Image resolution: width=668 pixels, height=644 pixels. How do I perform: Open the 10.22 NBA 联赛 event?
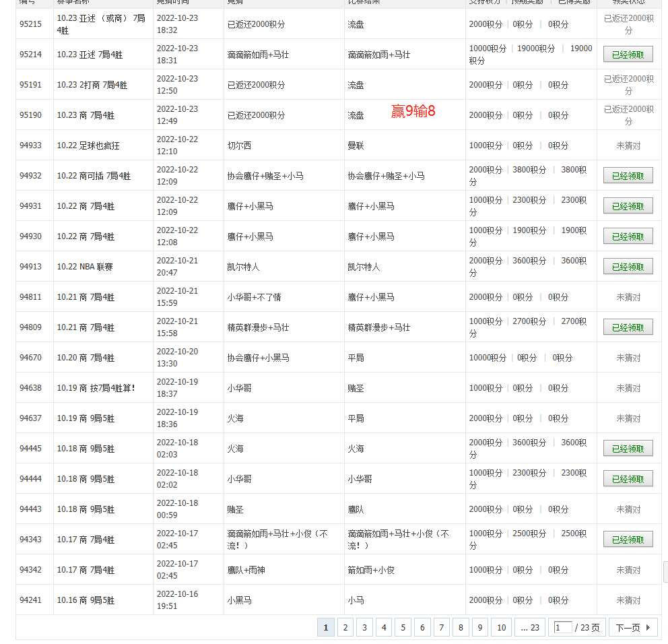(85, 267)
